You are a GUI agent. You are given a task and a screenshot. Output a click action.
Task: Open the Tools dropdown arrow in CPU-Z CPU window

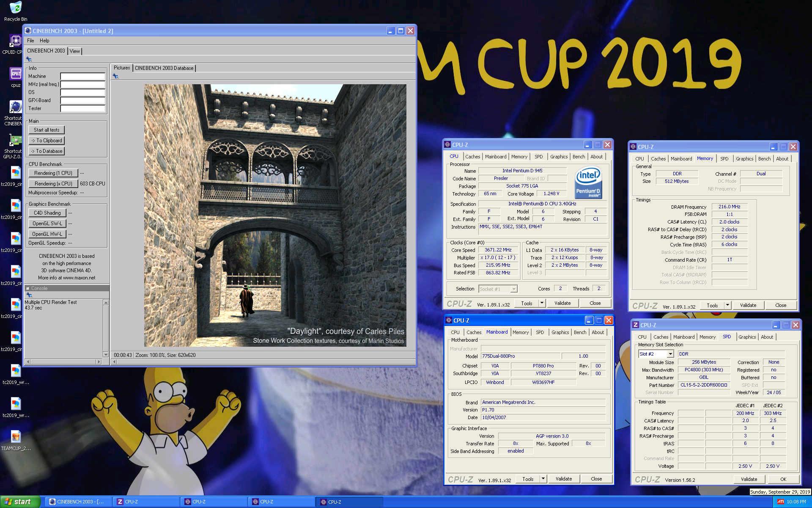tap(542, 303)
